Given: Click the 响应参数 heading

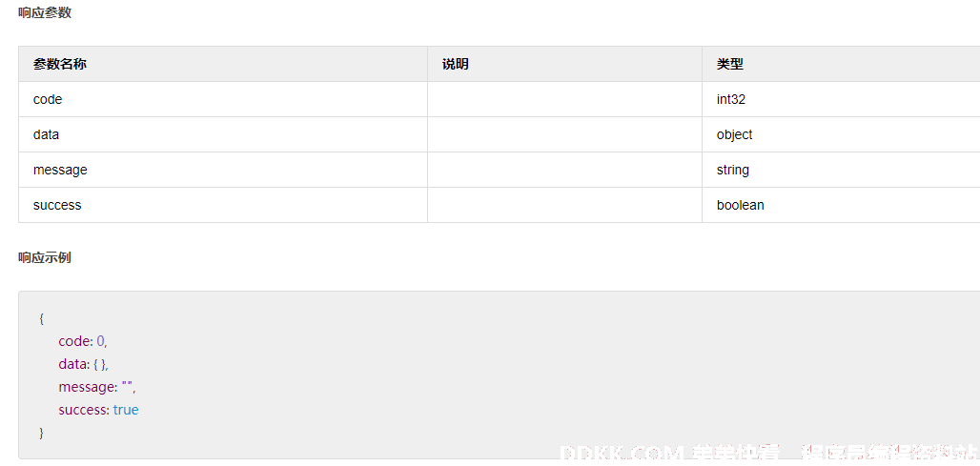Looking at the screenshot, I should [45, 13].
